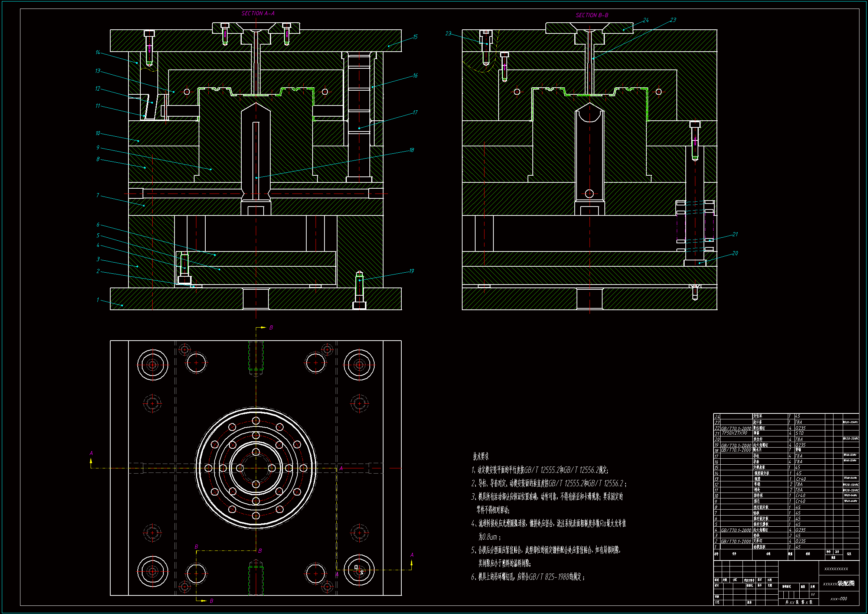868x614 pixels.
Task: Select callout number 14 in Section A-A
Action: (x=98, y=52)
